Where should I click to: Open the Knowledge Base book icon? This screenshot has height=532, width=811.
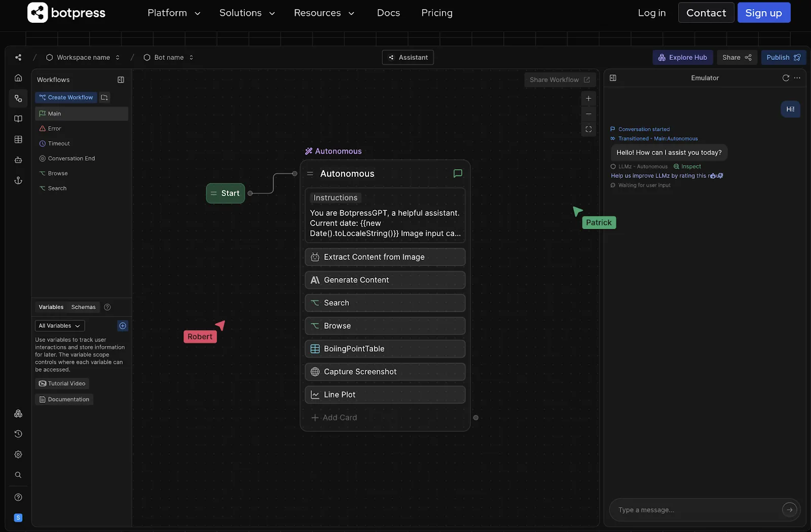(x=18, y=119)
